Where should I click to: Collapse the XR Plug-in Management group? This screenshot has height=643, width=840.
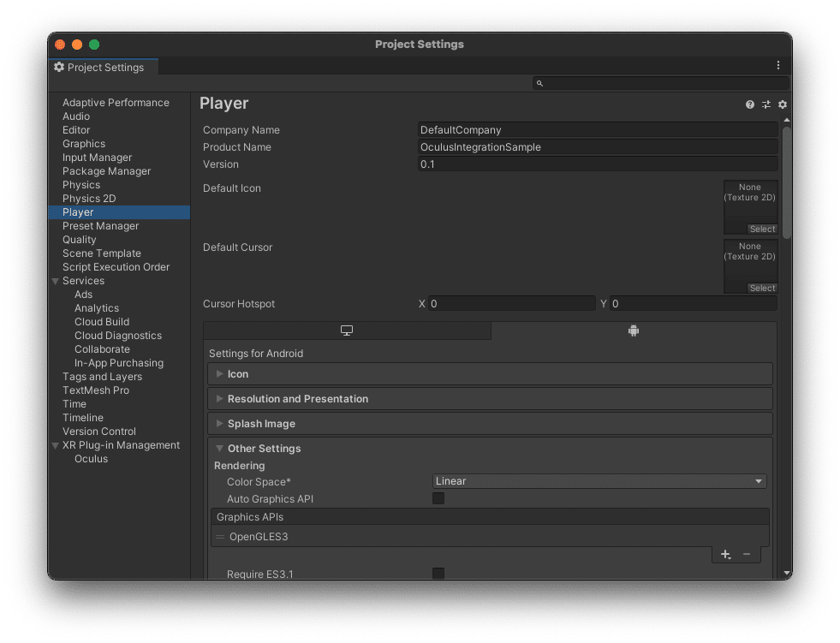(x=55, y=446)
